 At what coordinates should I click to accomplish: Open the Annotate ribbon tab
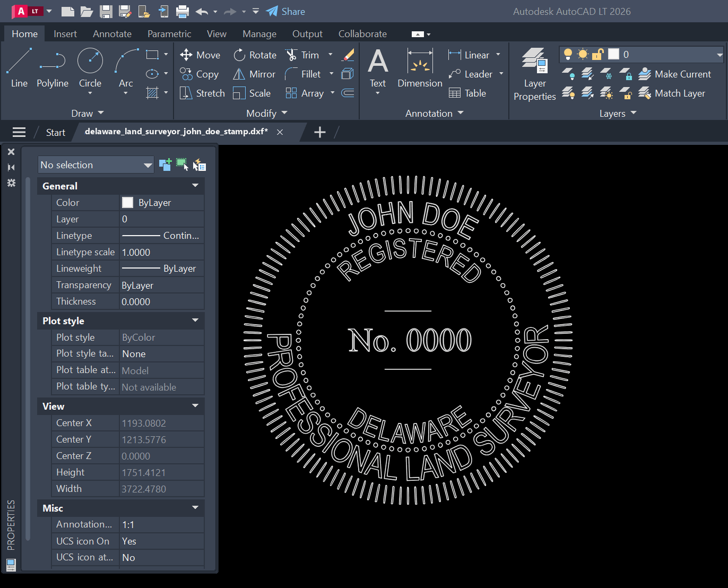(x=112, y=33)
